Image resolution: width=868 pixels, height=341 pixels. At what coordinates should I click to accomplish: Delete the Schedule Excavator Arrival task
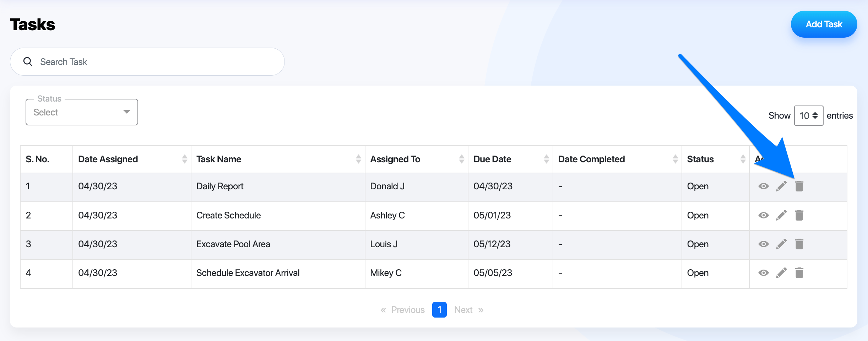click(799, 273)
